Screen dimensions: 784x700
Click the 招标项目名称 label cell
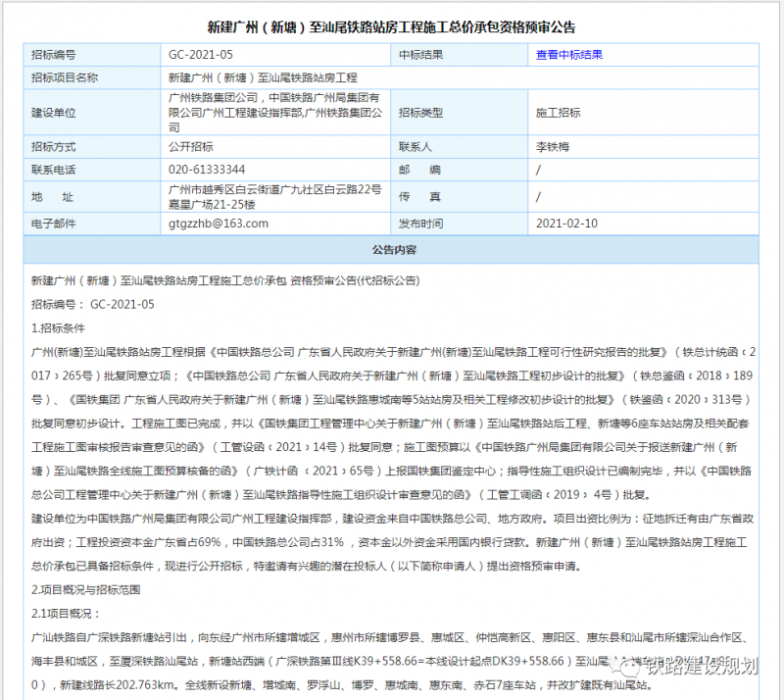[x=92, y=77]
